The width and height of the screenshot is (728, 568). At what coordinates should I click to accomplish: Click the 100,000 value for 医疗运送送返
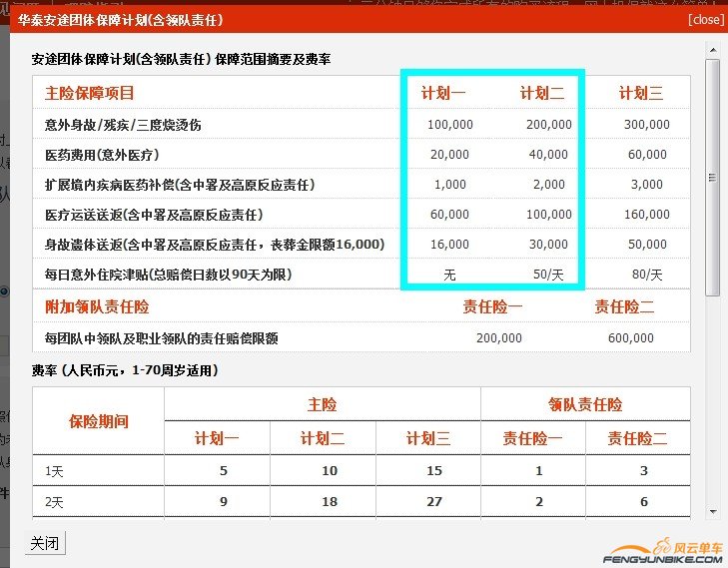549,215
